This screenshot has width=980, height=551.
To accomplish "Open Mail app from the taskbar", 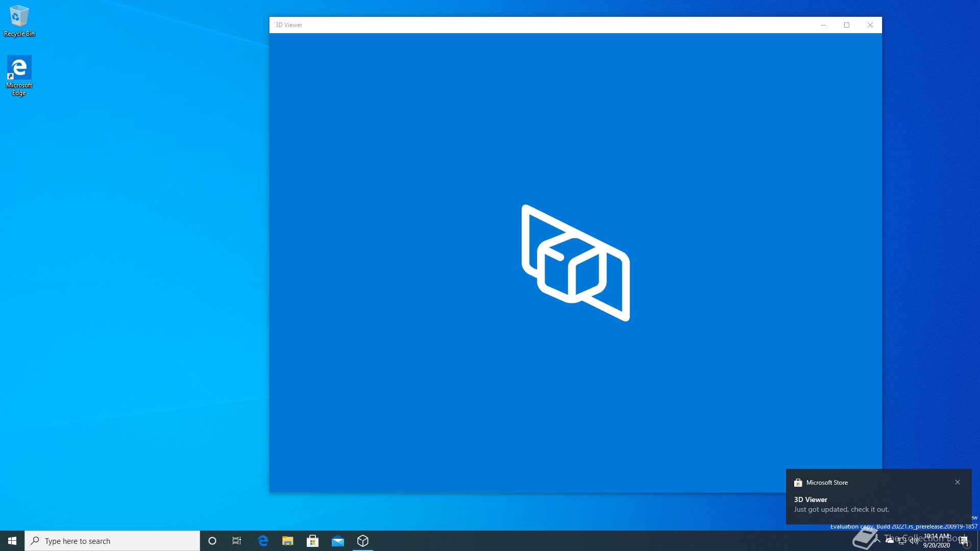I will pyautogui.click(x=338, y=541).
